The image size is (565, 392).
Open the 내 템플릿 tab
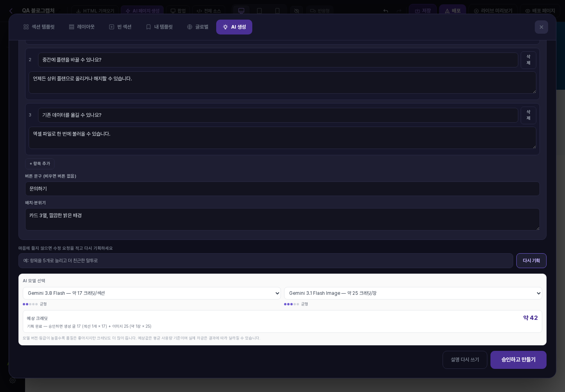pos(159,27)
